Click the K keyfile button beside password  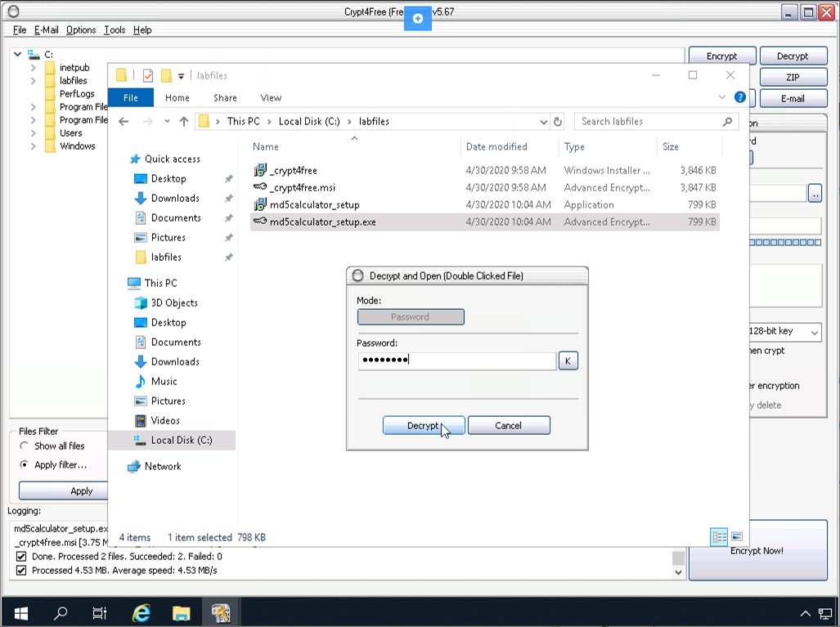[x=568, y=361]
